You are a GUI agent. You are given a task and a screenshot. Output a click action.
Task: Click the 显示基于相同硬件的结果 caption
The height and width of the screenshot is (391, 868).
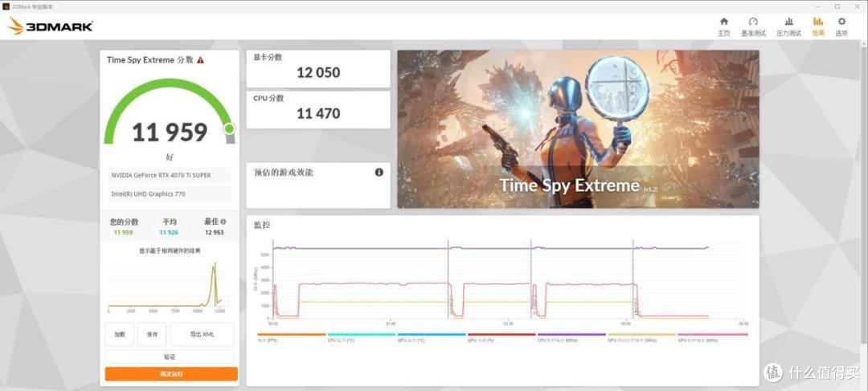tap(170, 250)
